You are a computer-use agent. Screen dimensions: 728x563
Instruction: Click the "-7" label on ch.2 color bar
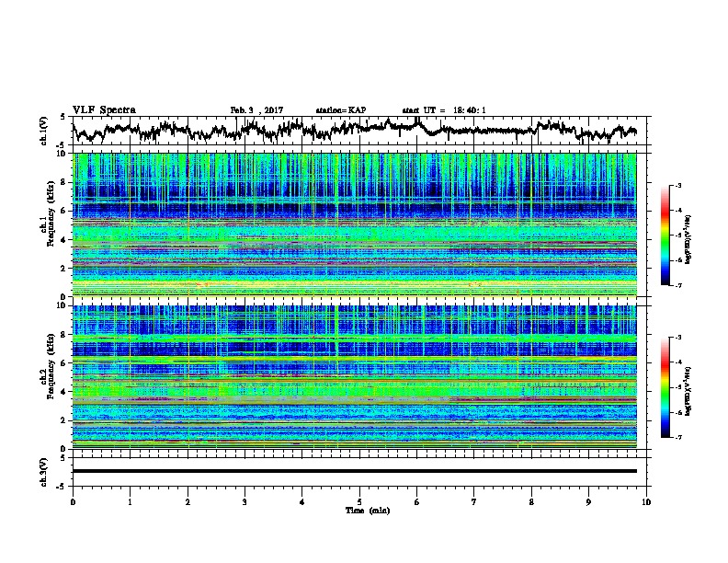(x=678, y=437)
